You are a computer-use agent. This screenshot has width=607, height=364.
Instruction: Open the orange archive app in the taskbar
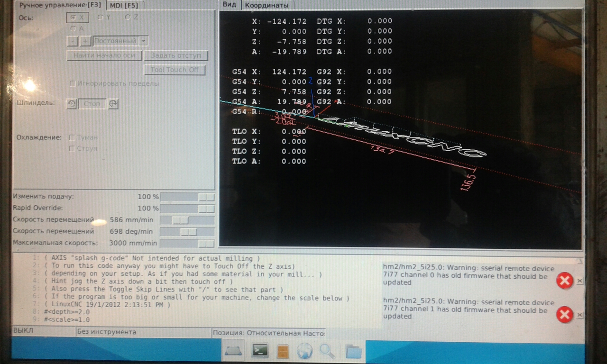(283, 351)
